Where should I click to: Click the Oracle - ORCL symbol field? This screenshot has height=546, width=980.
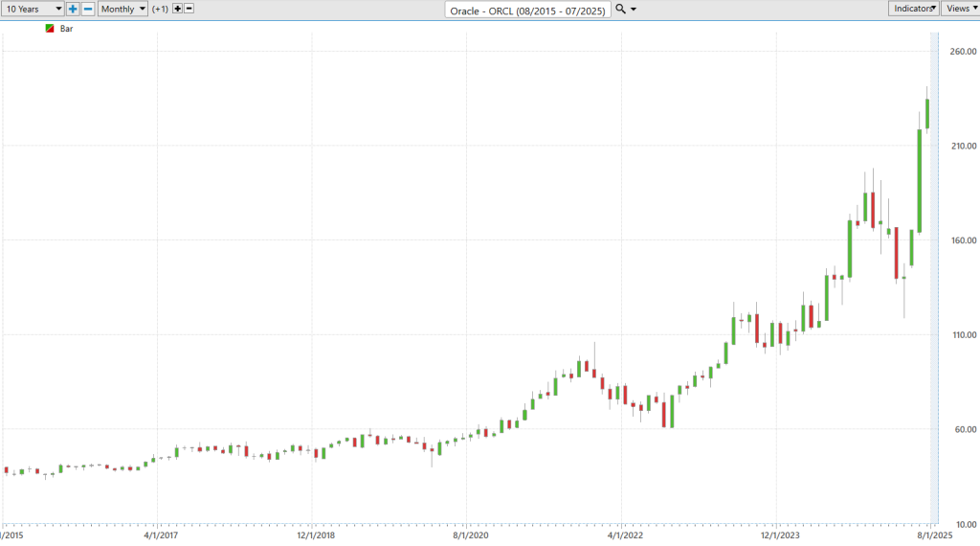[527, 10]
